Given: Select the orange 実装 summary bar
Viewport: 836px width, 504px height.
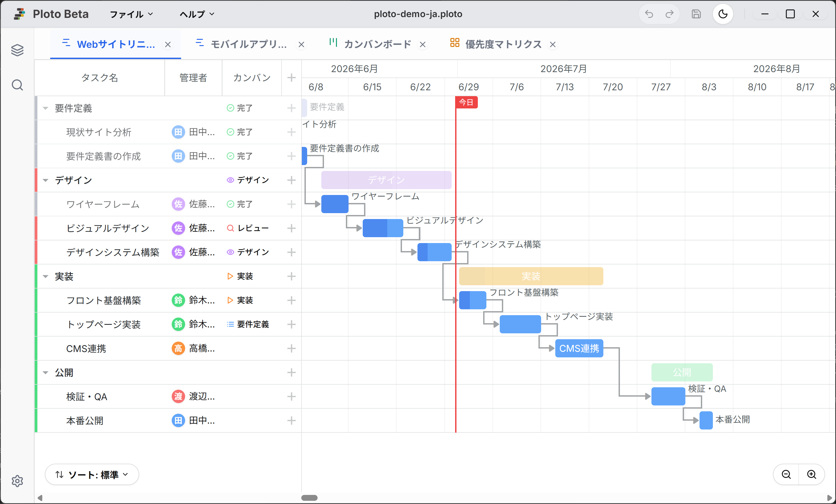Looking at the screenshot, I should click(x=531, y=276).
